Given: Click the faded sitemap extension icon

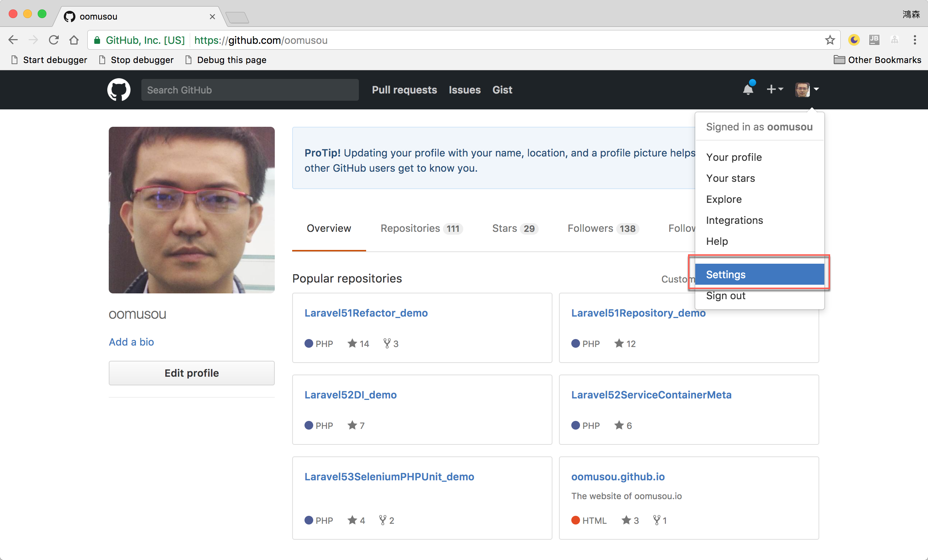Looking at the screenshot, I should click(895, 40).
